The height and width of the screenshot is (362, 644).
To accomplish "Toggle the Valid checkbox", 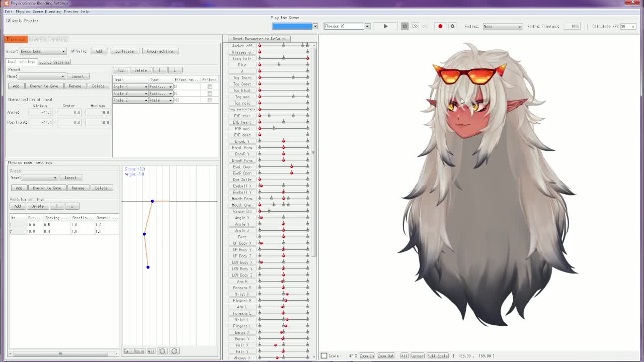I will (73, 51).
